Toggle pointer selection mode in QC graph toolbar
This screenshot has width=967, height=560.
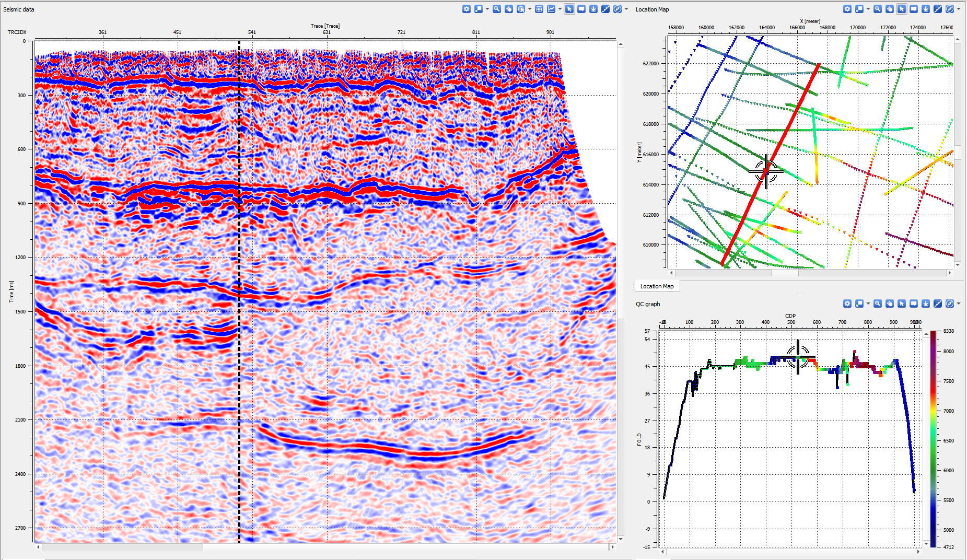pyautogui.click(x=902, y=304)
